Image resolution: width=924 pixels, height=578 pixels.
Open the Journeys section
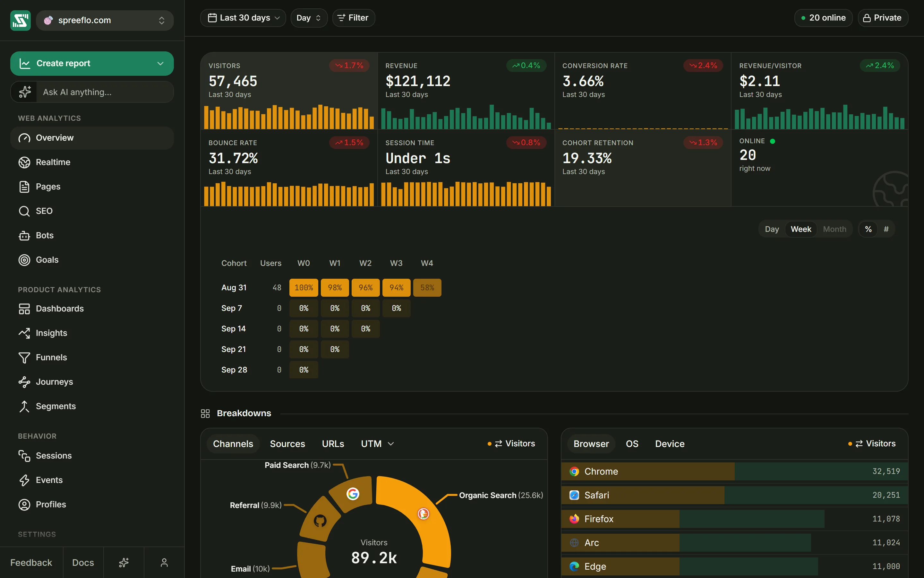pos(92,382)
